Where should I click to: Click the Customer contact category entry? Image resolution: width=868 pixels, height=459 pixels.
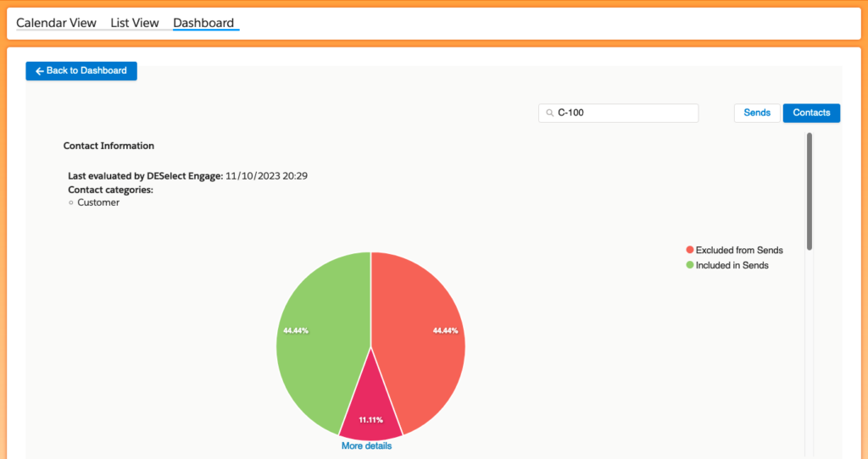pos(98,202)
